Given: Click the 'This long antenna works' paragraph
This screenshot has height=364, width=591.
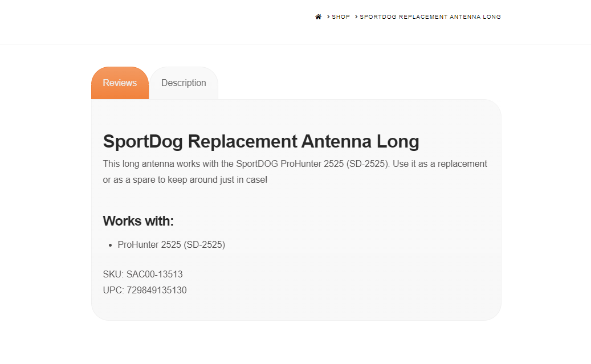Looking at the screenshot, I should [295, 172].
